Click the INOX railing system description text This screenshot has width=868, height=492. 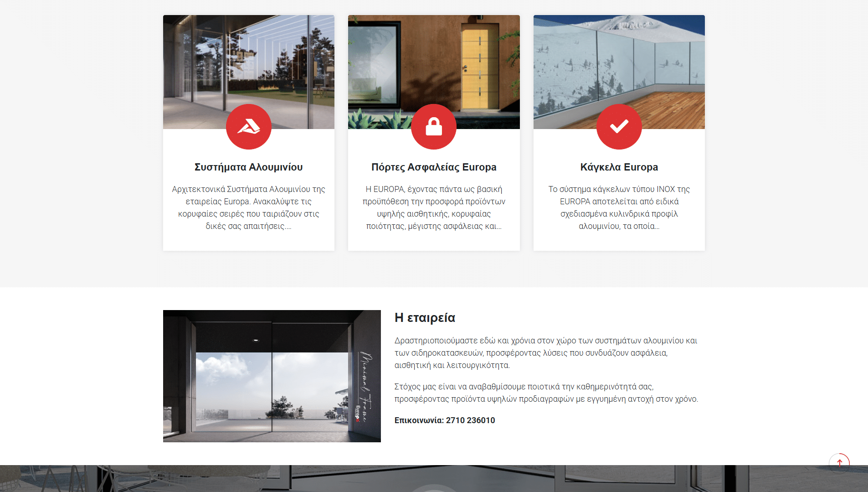tap(619, 207)
